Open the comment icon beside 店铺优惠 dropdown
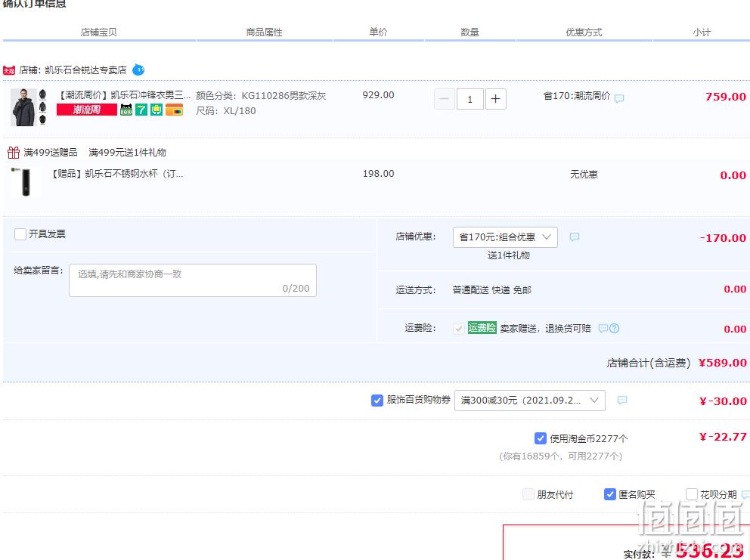Viewport: 750px width, 560px height. 575,237
